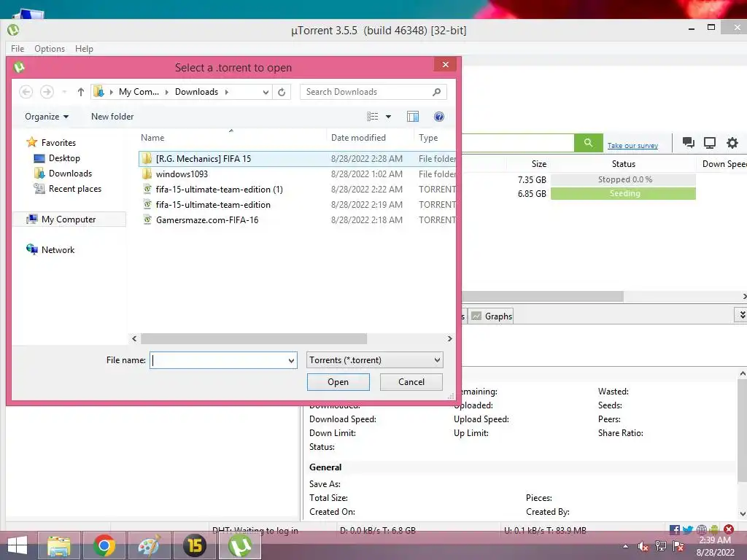This screenshot has width=747, height=560.
Task: Click New folder button
Action: (112, 117)
